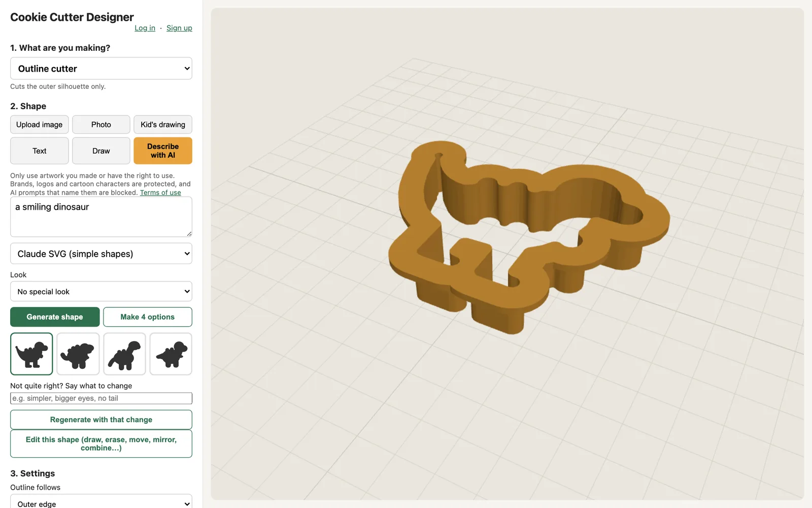Focus the 'Say what to change' field

[x=101, y=398]
